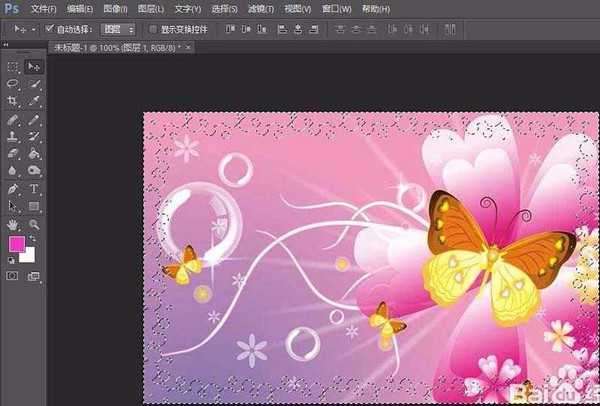Open the 图层 auto-select dropdown
Image resolution: width=600 pixels, height=406 pixels.
(119, 29)
